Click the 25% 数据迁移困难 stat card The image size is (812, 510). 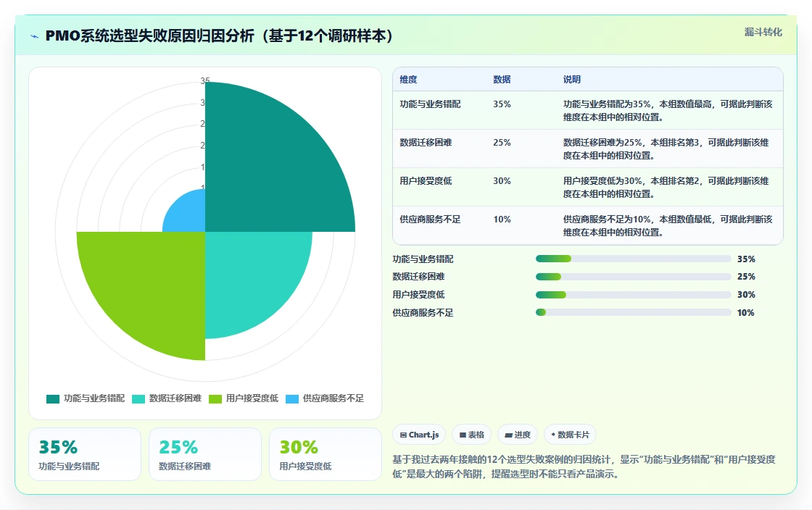(x=205, y=454)
